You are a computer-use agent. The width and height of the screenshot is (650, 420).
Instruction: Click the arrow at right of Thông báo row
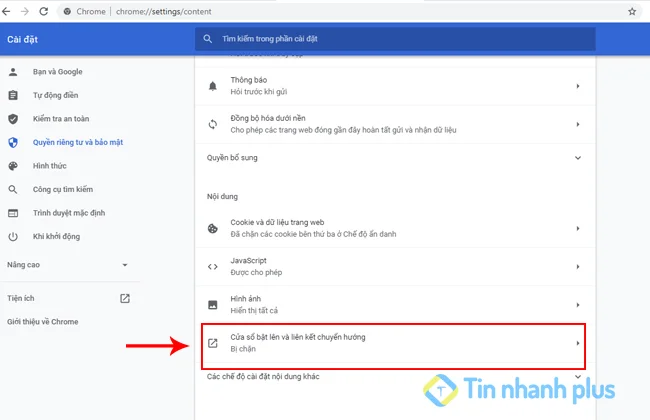coord(578,86)
